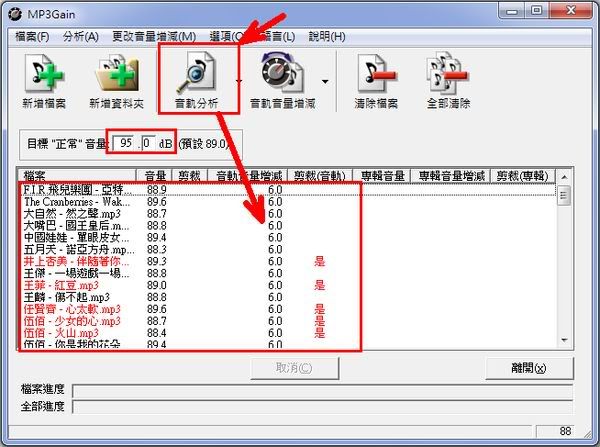Viewport: 600px width, 447px height.
Task: Sort by the 專輯音量增減 column header
Action: (x=451, y=176)
